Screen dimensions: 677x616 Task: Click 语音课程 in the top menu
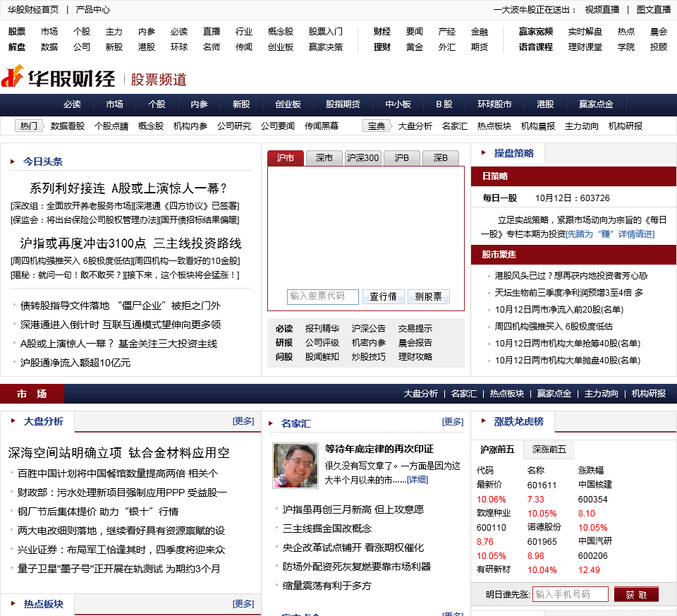point(536,47)
